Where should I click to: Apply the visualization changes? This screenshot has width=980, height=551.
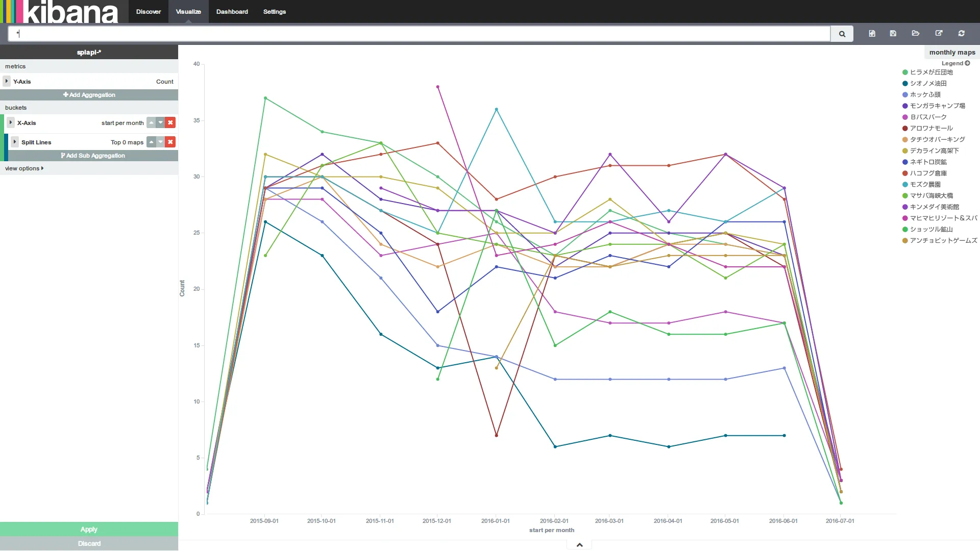tap(89, 529)
